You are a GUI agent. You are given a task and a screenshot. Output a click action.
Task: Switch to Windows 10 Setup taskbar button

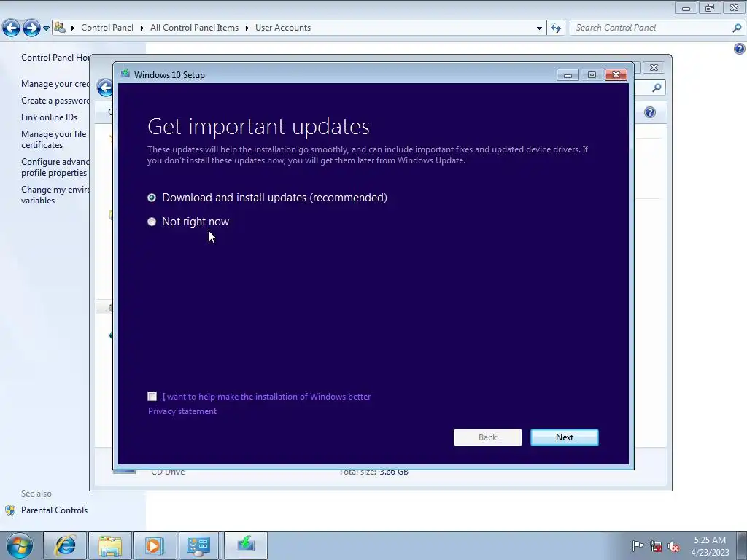click(x=245, y=545)
